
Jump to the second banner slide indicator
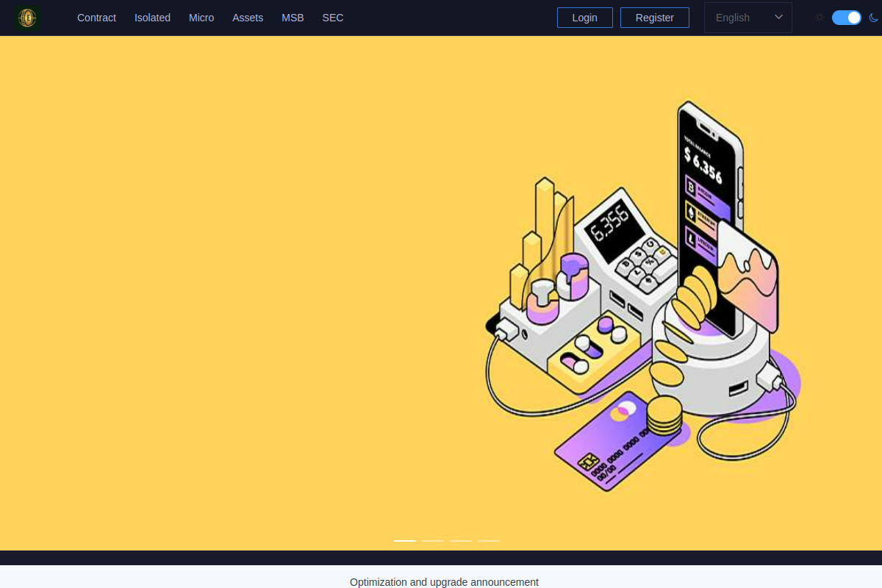pos(433,540)
